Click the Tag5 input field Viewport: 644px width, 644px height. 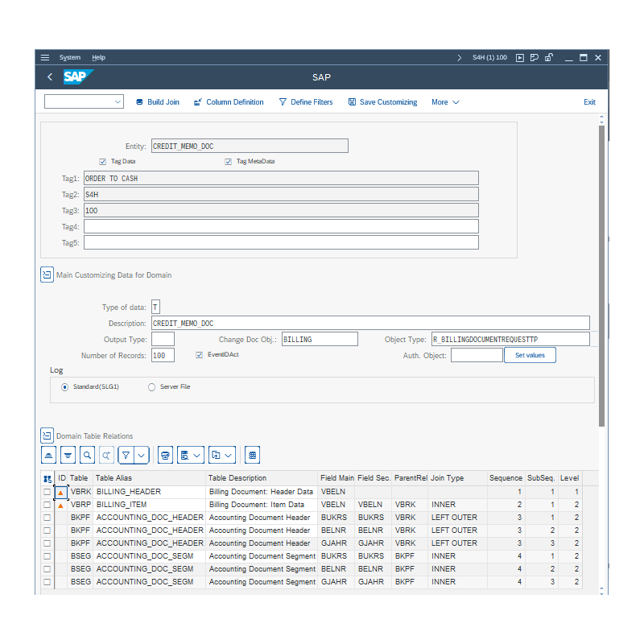(x=281, y=242)
